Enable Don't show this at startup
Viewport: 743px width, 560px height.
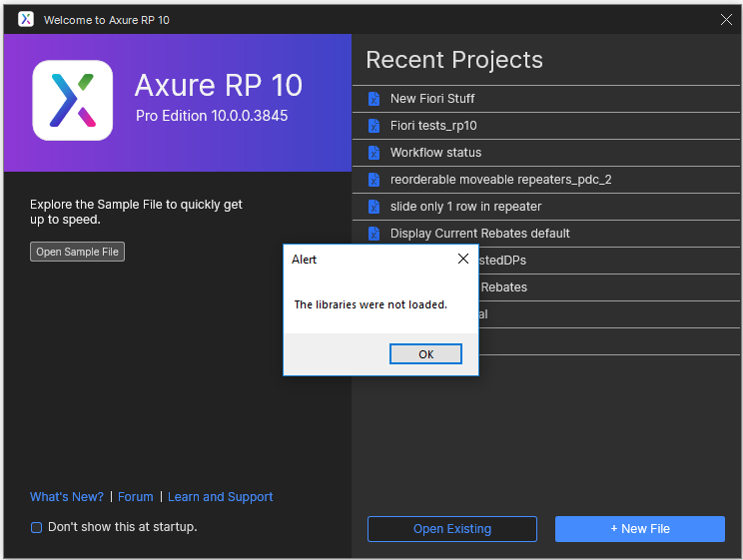pos(36,527)
